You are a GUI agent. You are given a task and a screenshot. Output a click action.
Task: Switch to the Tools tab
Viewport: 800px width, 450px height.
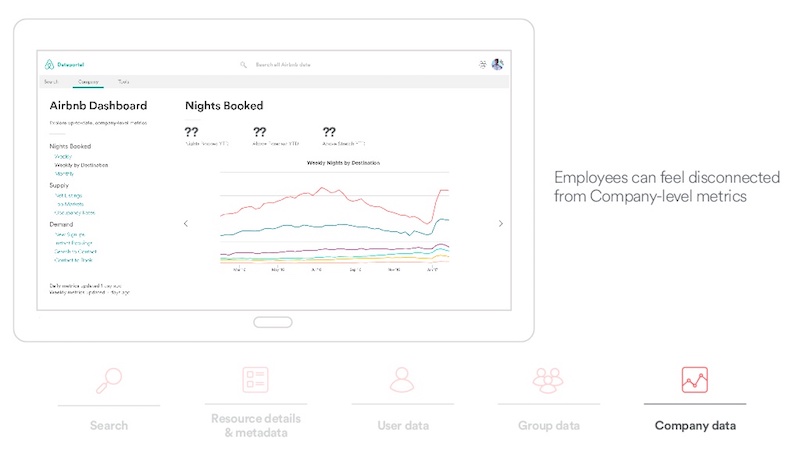[123, 82]
